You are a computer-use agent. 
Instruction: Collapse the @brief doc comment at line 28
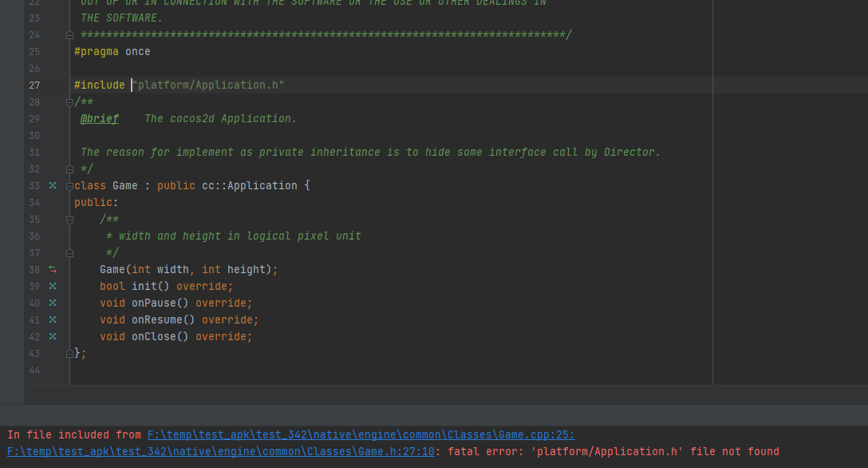(x=69, y=102)
